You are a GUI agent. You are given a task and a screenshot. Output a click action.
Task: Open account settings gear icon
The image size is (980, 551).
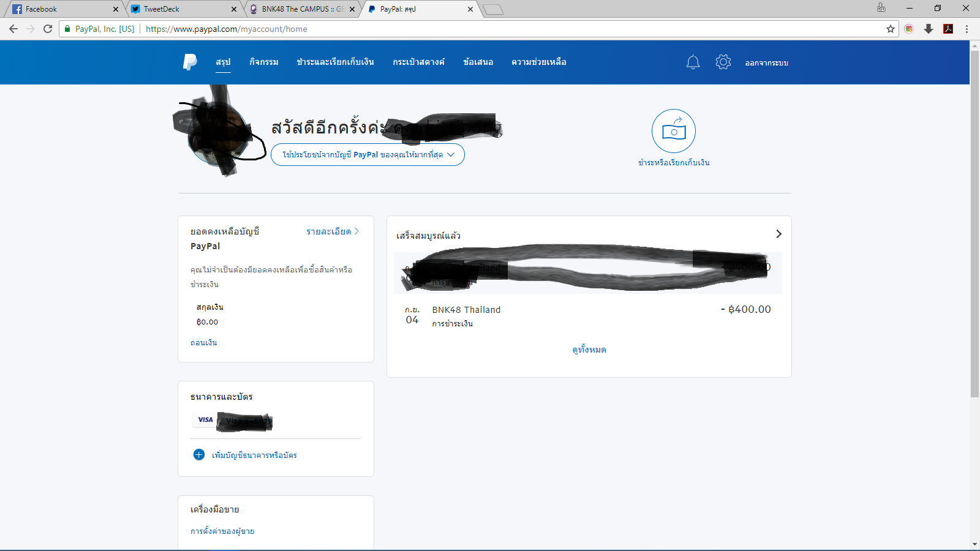(723, 62)
